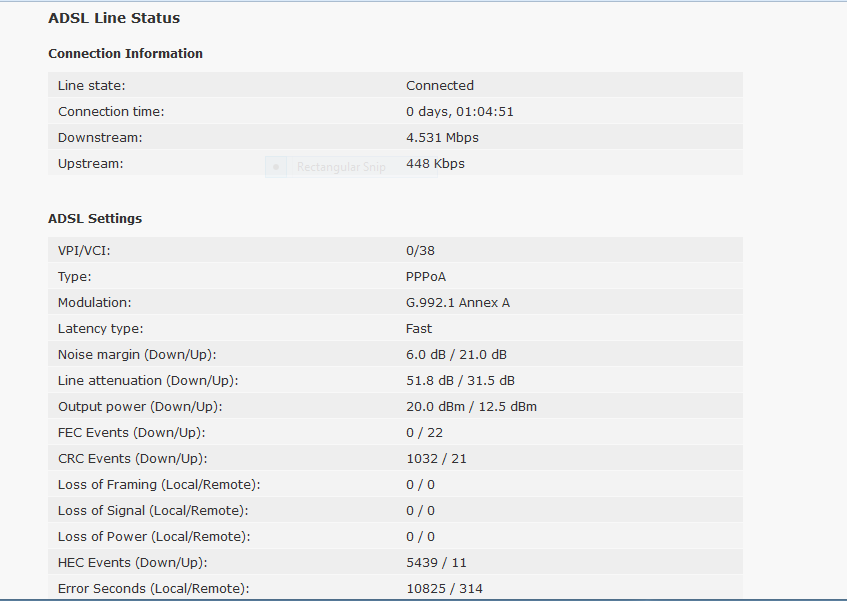Click the Connection Information heading
847x601 pixels.
(125, 53)
